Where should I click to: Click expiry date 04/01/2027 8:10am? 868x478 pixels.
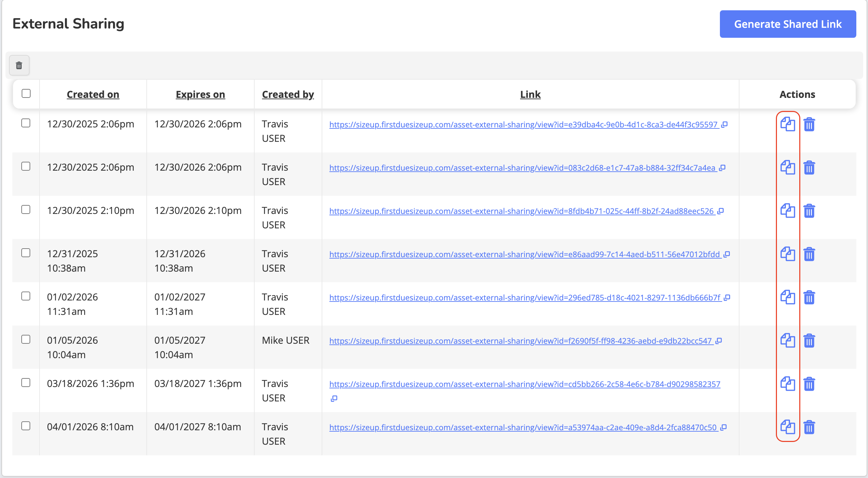(198, 427)
